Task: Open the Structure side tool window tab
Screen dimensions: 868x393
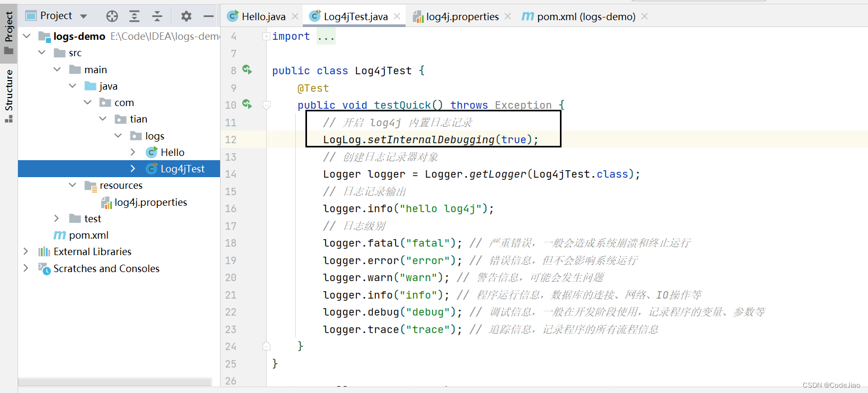Action: [x=8, y=95]
